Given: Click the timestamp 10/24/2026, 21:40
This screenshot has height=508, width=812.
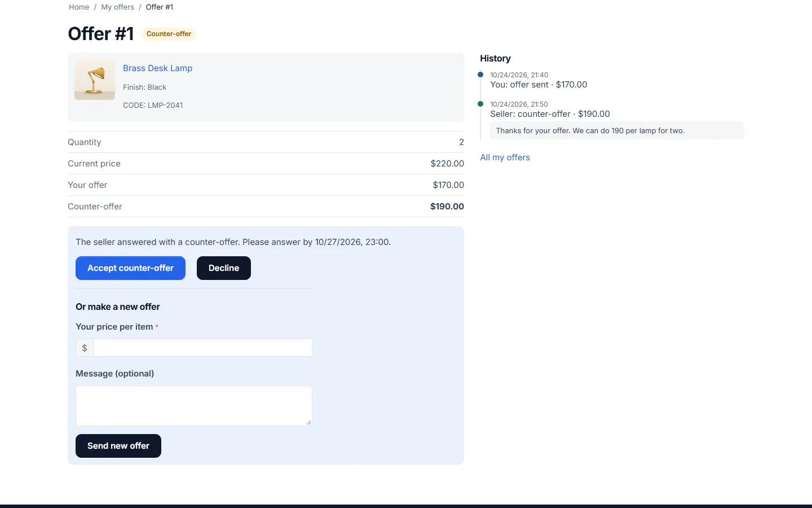Looking at the screenshot, I should pyautogui.click(x=519, y=75).
